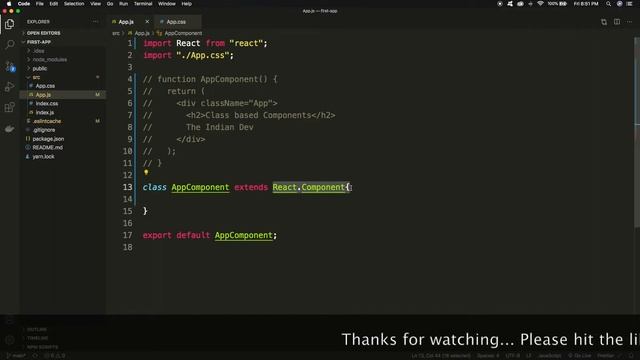Open the .eslintcache file
Image resolution: width=640 pixels, height=360 pixels.
pyautogui.click(x=63, y=121)
